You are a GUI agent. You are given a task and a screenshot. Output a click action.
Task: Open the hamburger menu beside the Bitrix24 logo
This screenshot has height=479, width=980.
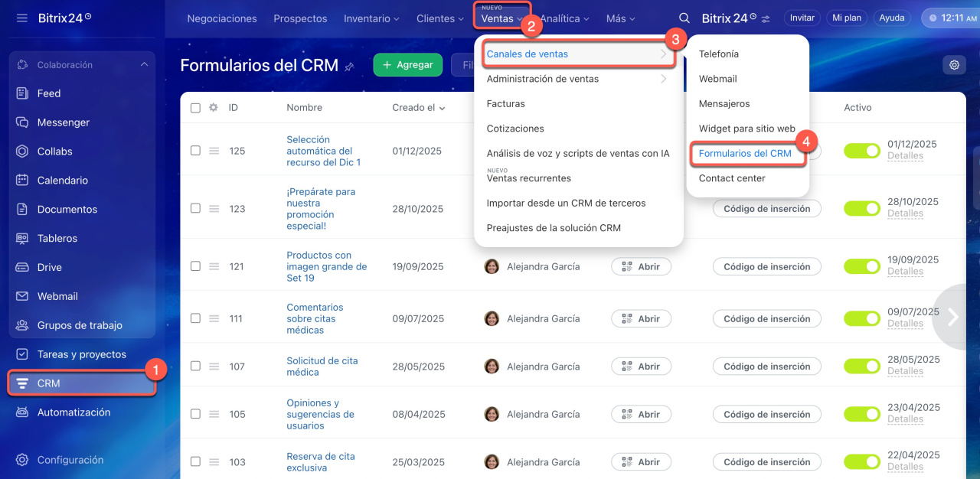(21, 18)
